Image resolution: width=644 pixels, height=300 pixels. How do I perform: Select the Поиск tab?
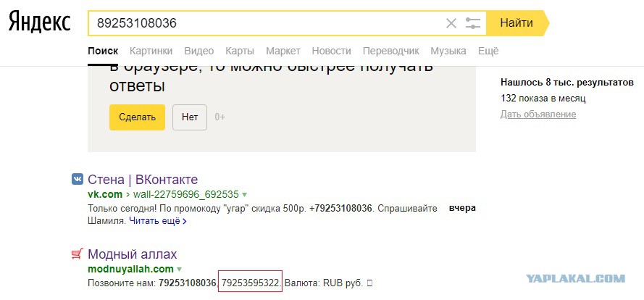click(x=103, y=51)
